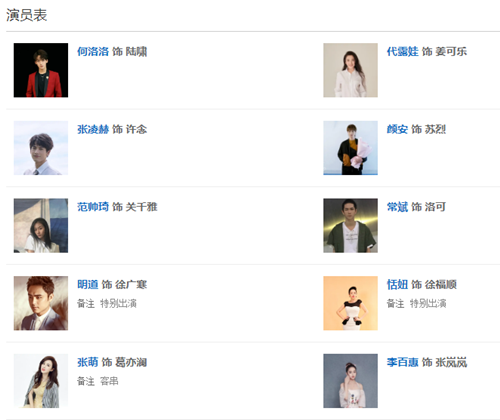
Task: Click 张萌's photo thumbnail
Action: [41, 381]
